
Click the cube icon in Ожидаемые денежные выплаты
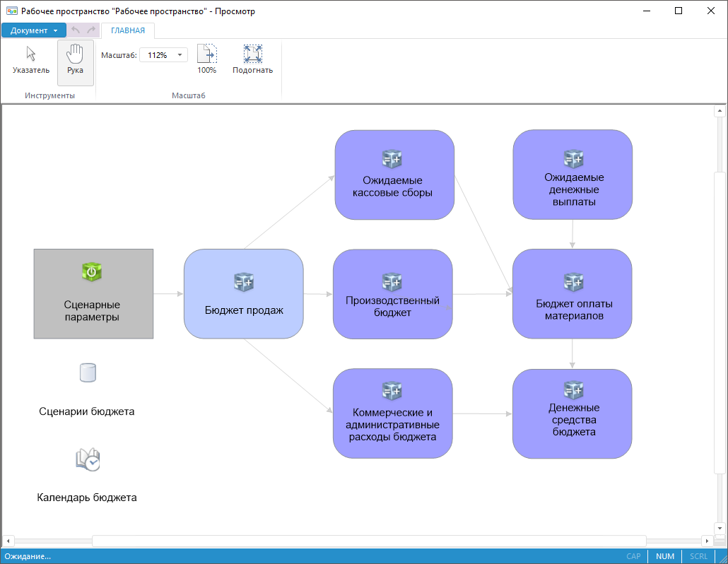click(x=573, y=158)
